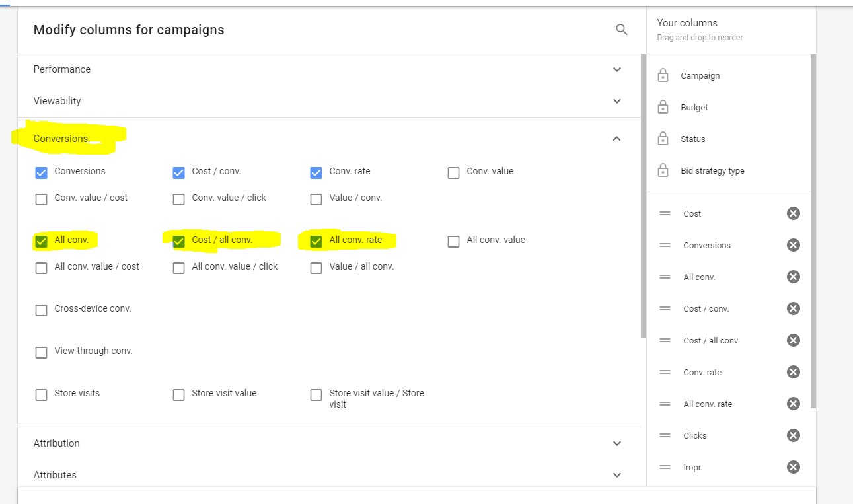Tick the View-through conv. checkbox
This screenshot has height=504, width=853.
click(x=41, y=352)
